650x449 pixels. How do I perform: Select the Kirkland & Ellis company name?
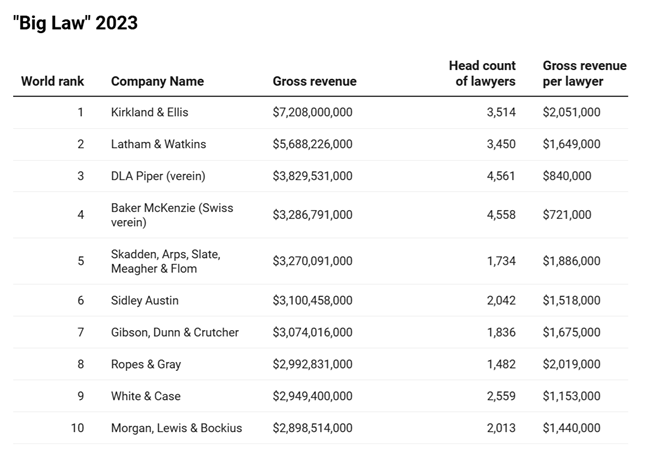[x=149, y=112]
